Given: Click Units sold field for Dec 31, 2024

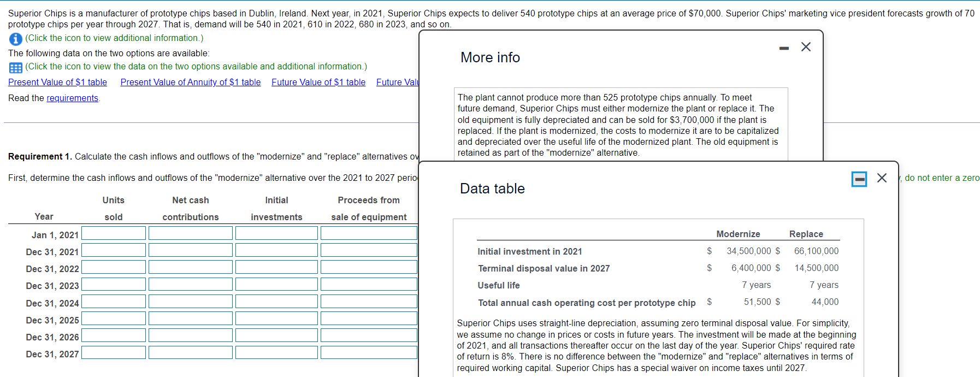Looking at the screenshot, I should point(114,302).
